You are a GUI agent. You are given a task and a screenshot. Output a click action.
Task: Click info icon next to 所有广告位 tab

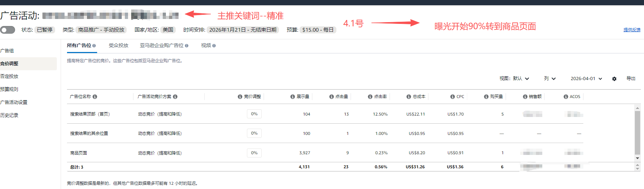[x=94, y=46]
